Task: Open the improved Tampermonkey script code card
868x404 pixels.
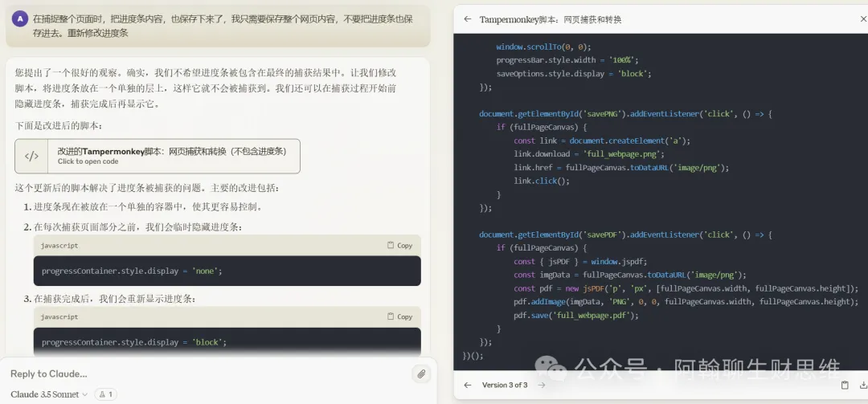Action: [x=158, y=156]
